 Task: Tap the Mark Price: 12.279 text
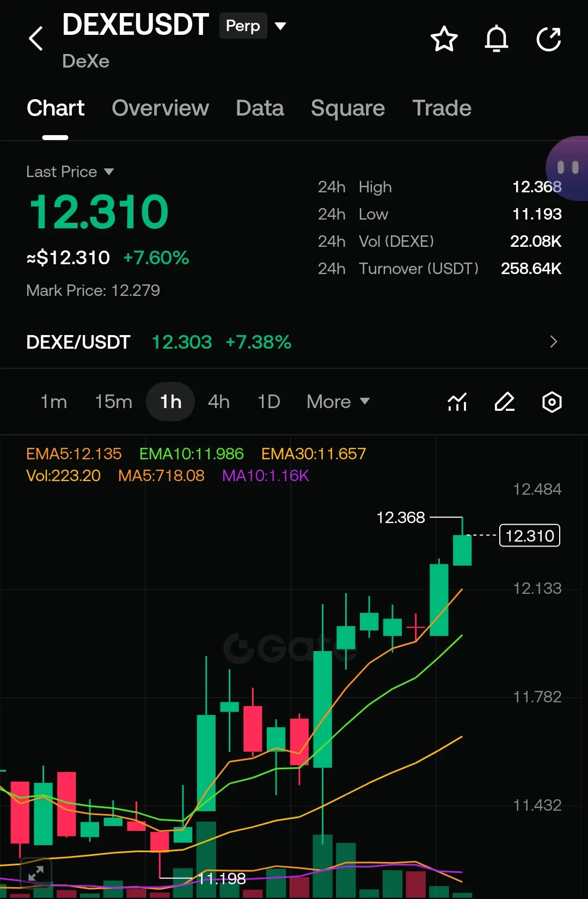point(93,290)
